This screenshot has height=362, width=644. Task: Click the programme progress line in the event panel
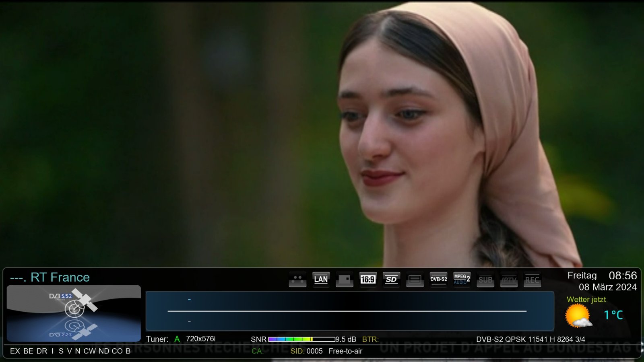tap(347, 311)
